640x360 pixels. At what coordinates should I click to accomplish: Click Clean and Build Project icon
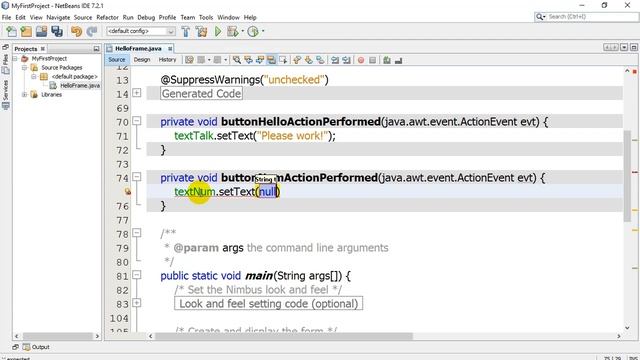(201, 31)
